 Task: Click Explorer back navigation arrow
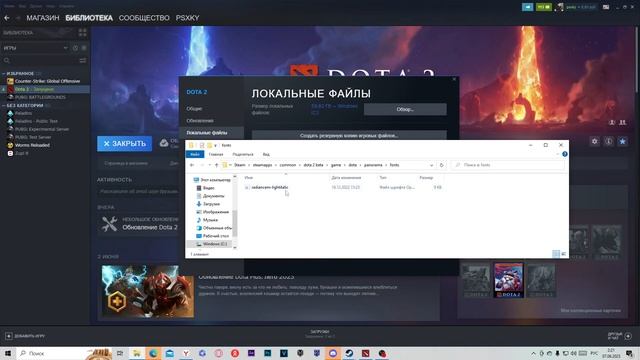[192, 165]
